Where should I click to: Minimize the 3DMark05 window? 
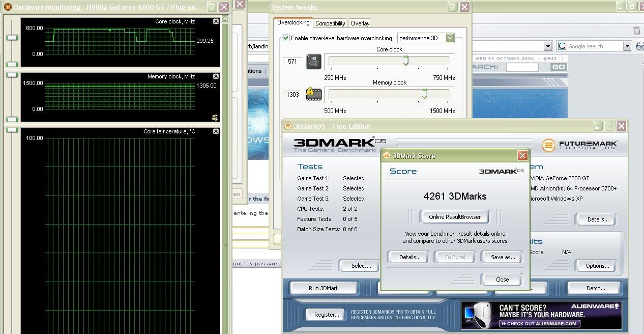(598, 126)
